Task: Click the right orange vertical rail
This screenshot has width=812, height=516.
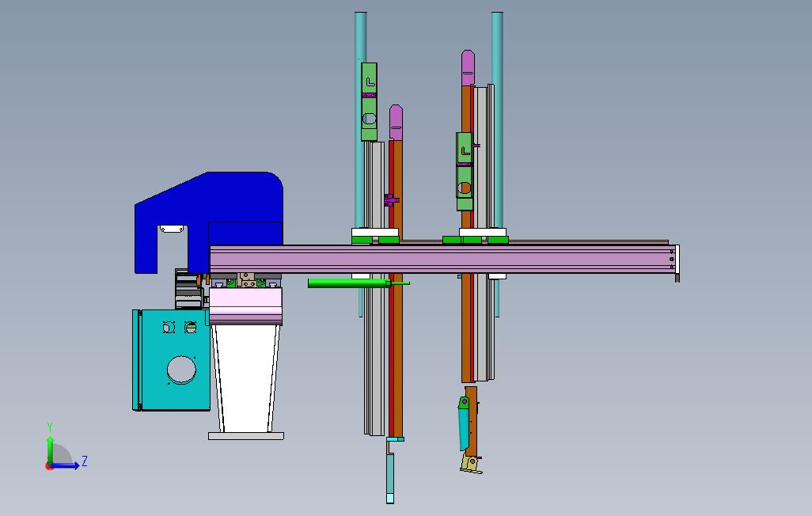Action: [467, 329]
